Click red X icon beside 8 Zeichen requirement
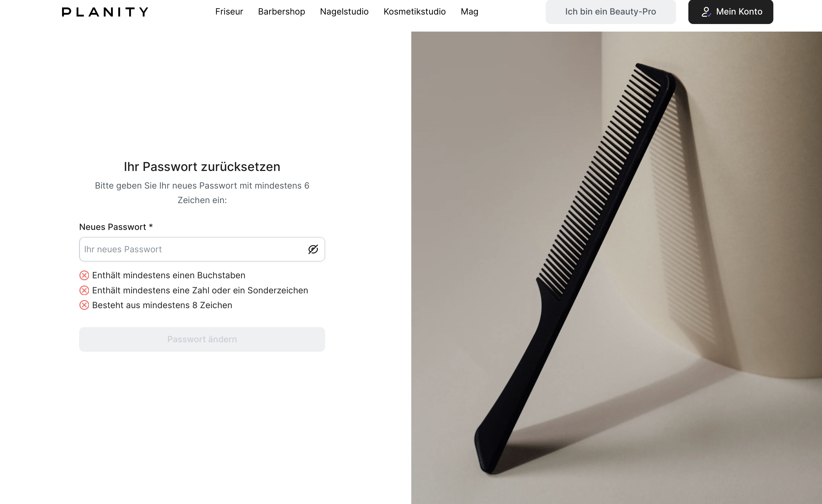This screenshot has height=504, width=822. coord(84,305)
